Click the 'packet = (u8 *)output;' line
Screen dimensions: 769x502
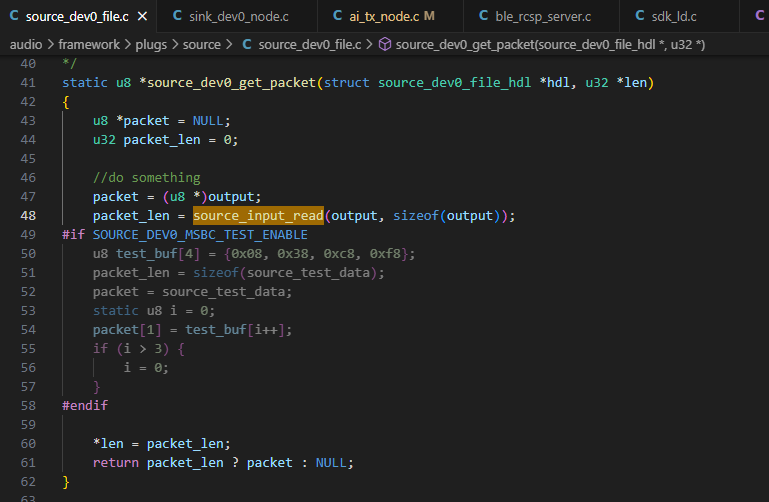click(177, 197)
